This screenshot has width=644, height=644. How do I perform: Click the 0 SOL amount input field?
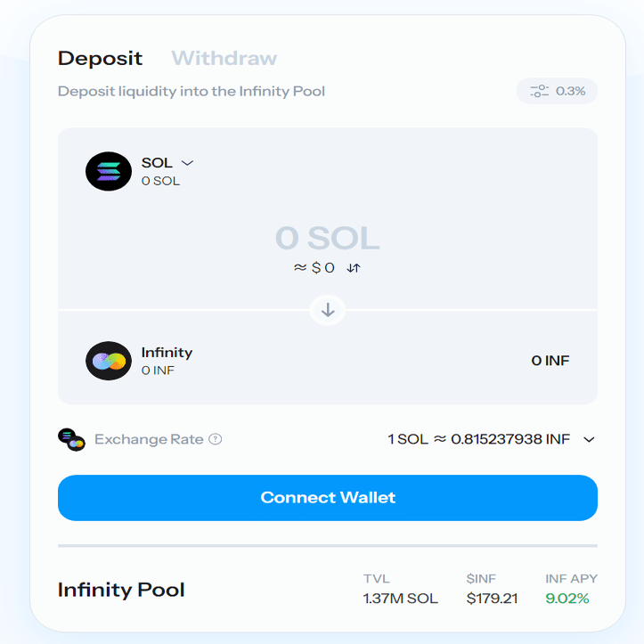point(327,238)
